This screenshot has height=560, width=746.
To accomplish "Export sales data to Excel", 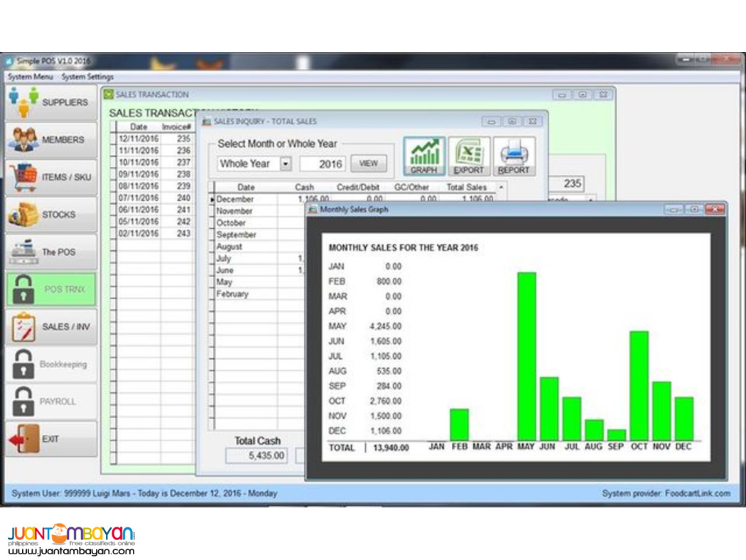I will tap(469, 156).
